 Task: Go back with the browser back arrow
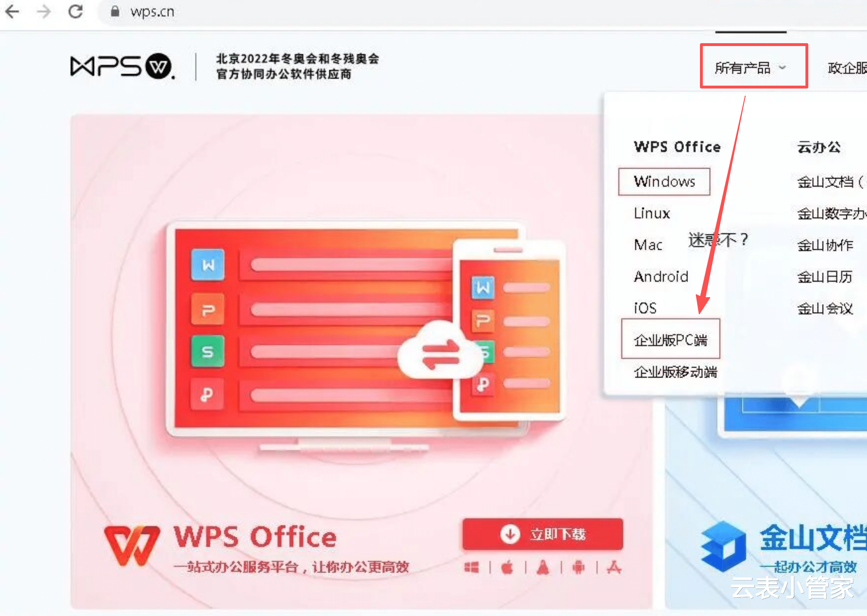click(x=12, y=12)
